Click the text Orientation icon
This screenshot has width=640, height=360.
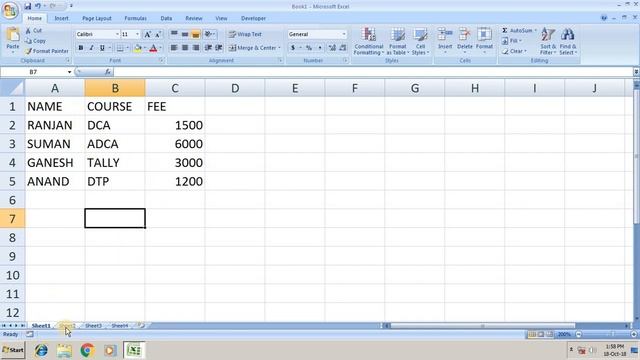pyautogui.click(x=208, y=34)
